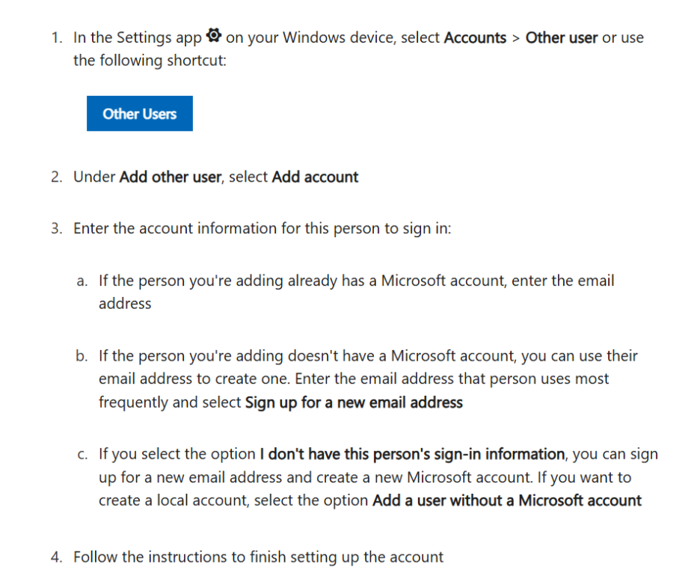Click the step 1 list number
700x588 pixels.
[57, 38]
